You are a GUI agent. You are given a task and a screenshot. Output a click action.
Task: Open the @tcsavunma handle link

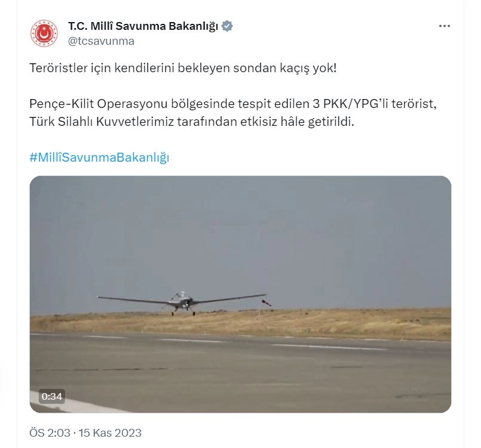[x=101, y=41]
